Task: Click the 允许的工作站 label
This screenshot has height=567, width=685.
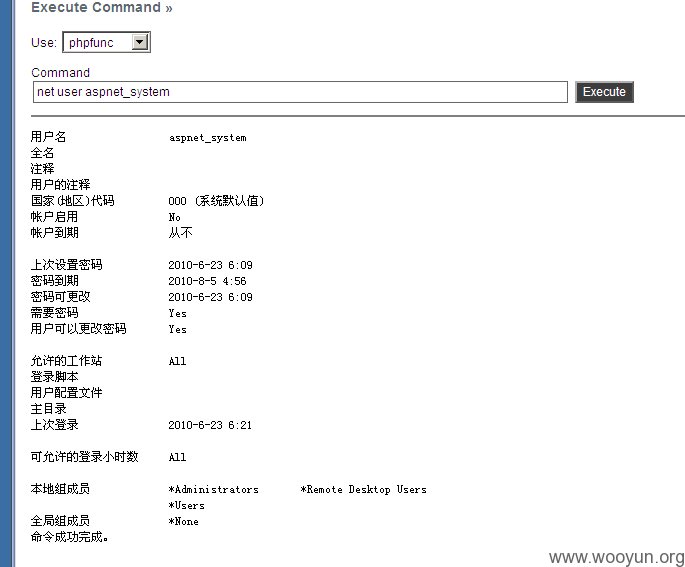Action: [66, 361]
